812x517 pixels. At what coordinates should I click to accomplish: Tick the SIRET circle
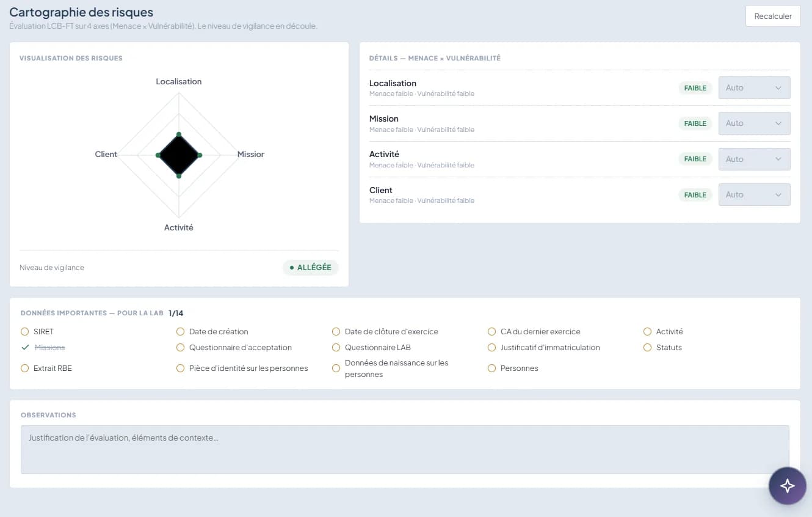(25, 332)
